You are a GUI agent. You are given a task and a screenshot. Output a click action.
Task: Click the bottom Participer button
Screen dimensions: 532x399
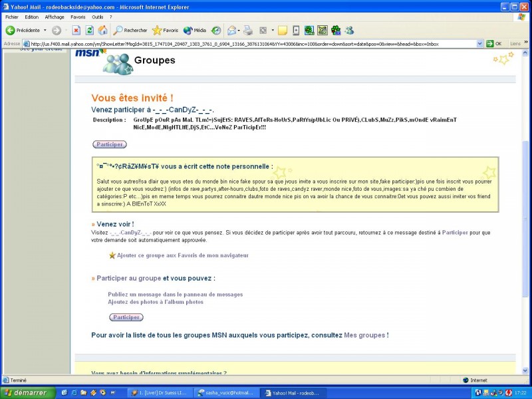click(x=126, y=317)
